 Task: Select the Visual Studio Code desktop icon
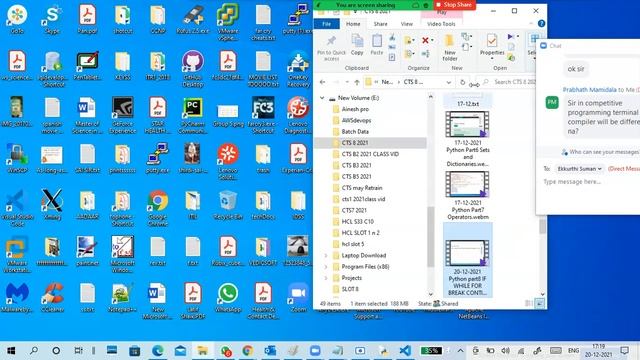[17, 208]
